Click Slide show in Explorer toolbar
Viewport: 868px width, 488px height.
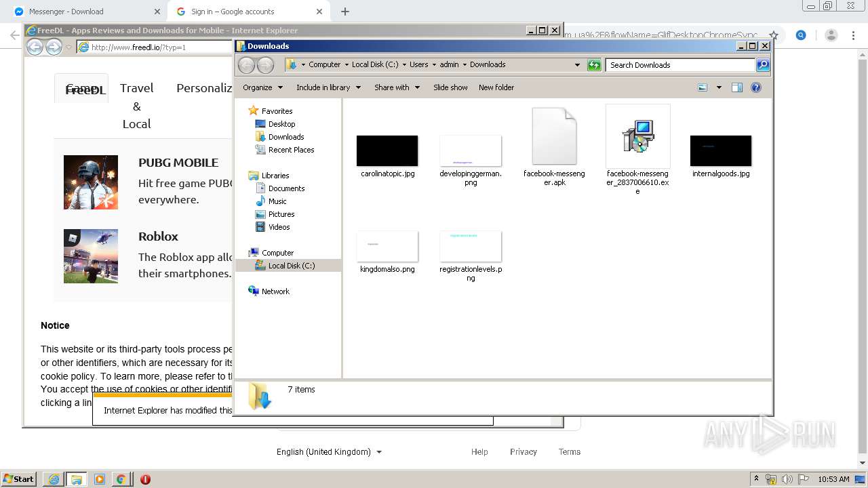coord(450,87)
